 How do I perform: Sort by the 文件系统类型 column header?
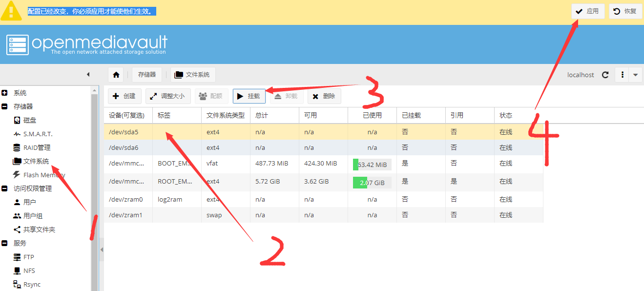226,115
